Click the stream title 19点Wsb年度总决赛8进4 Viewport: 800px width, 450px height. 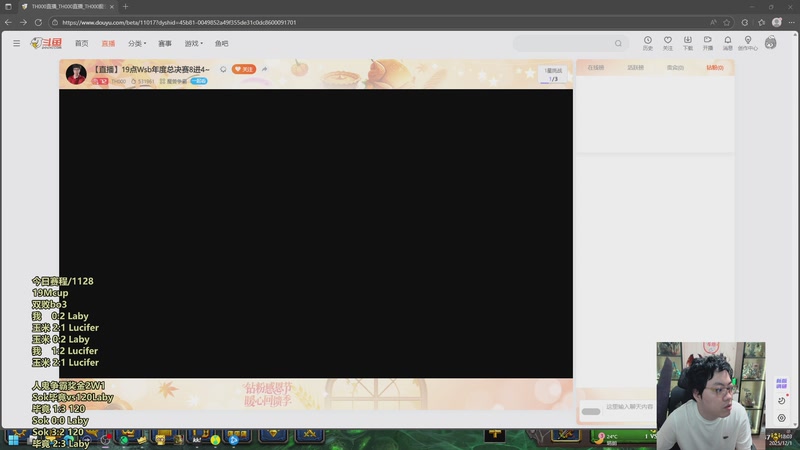tap(152, 69)
